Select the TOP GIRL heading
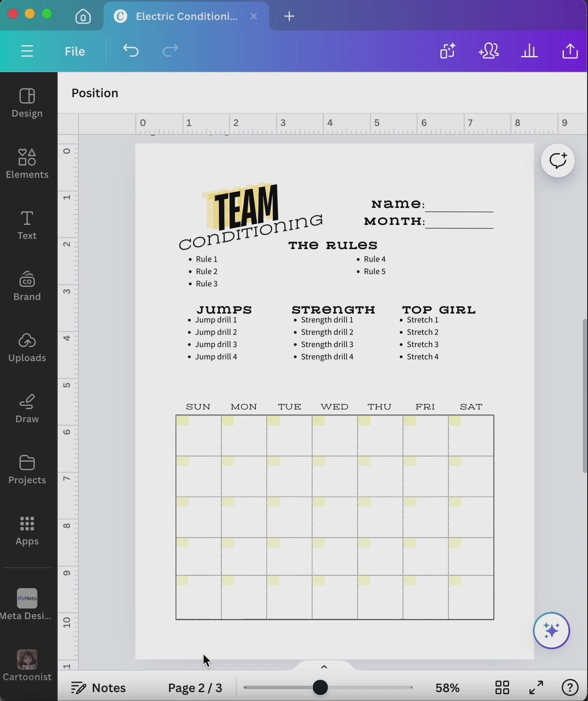 pyautogui.click(x=439, y=309)
